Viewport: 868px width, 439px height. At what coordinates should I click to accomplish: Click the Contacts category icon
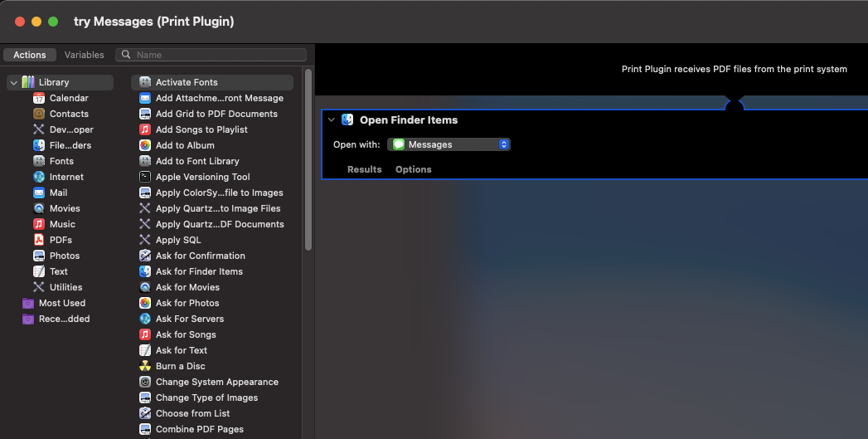click(x=39, y=114)
